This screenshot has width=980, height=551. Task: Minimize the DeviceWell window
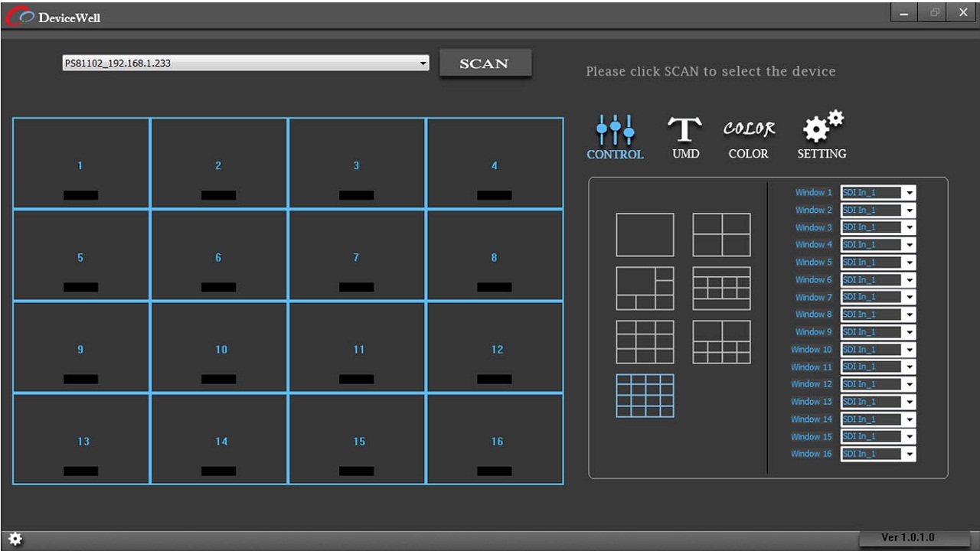[x=904, y=12]
